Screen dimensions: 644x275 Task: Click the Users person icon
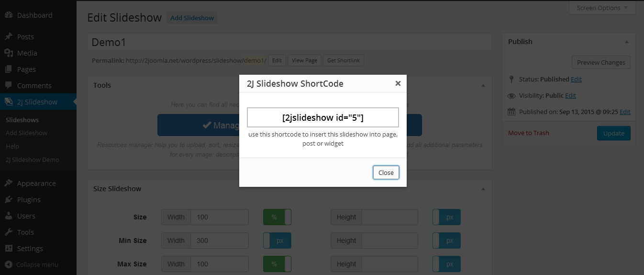(9, 216)
